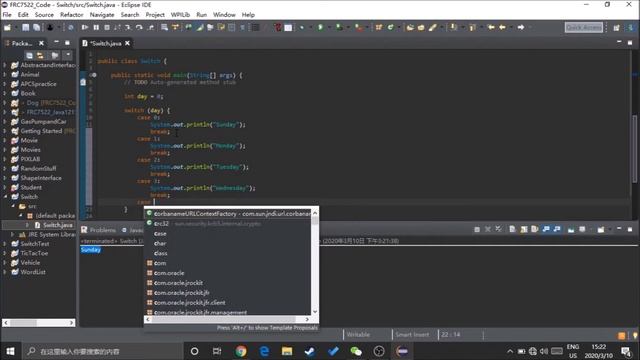The height and width of the screenshot is (360, 640).
Task: Open the Refactor menu
Action: pos(71,15)
